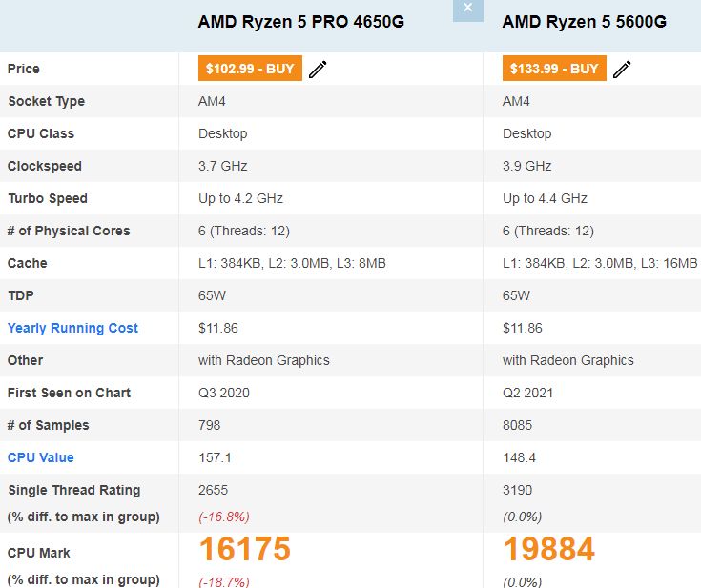Select the AMD Ryzen 5 5600G heading
The width and height of the screenshot is (701, 588).
tap(585, 22)
